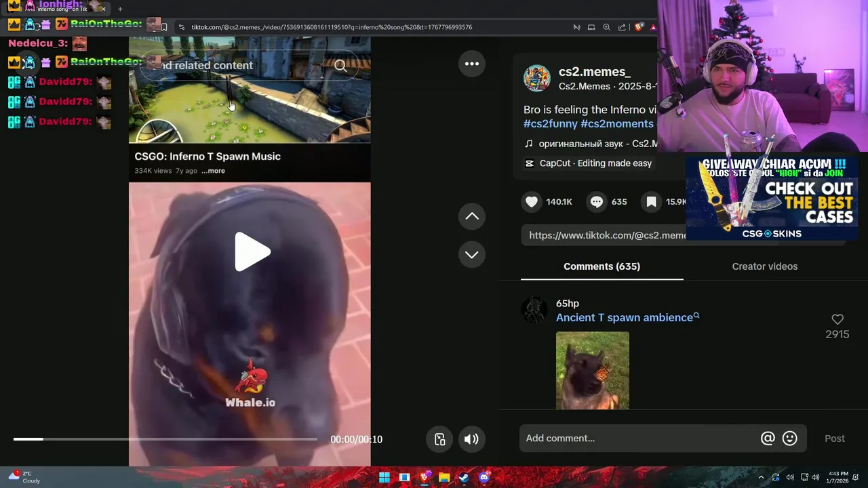The image size is (868, 488).
Task: Go to previous video with up chevron
Action: tap(472, 216)
